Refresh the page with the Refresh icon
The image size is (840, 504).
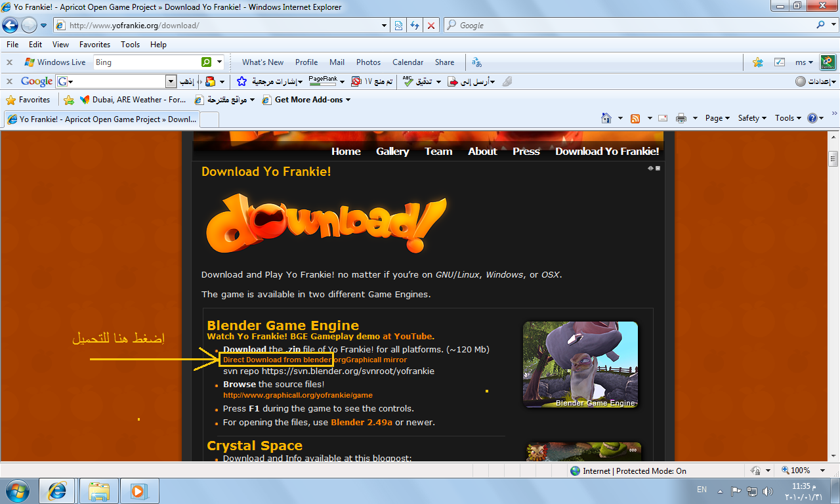(415, 26)
